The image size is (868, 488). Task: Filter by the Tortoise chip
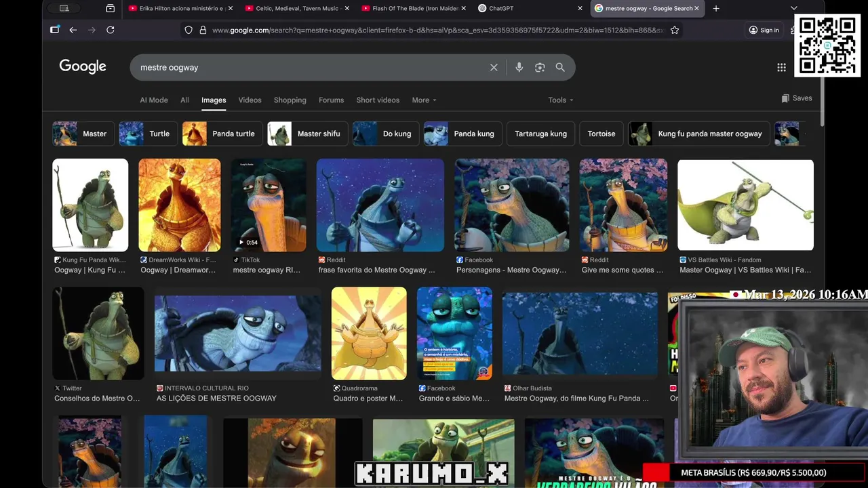601,134
